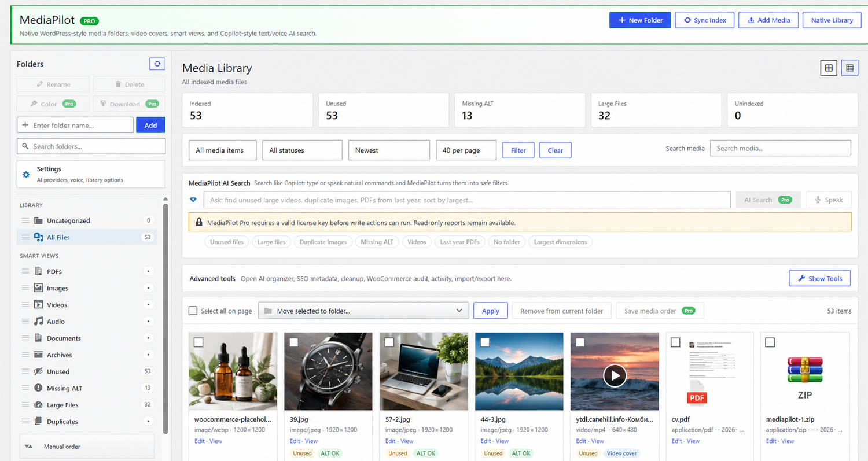Check the 39.jpg watch image checkbox
Image resolution: width=868 pixels, height=461 pixels.
click(x=294, y=342)
